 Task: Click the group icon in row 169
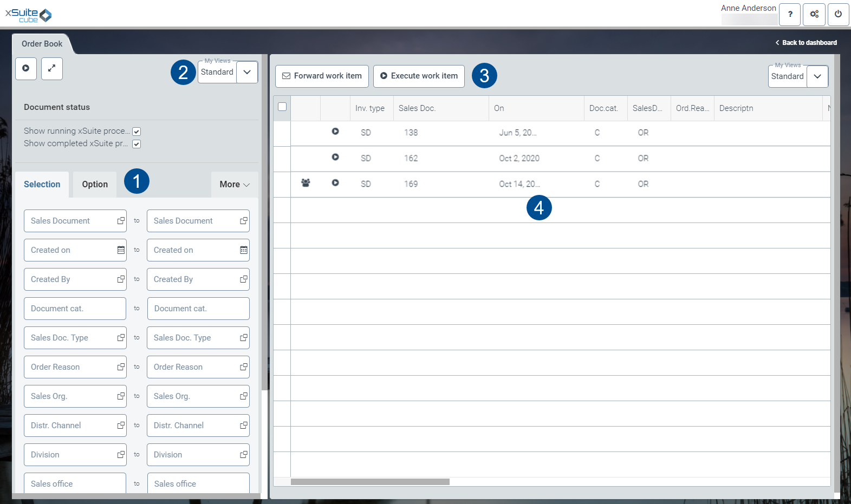[x=306, y=184]
